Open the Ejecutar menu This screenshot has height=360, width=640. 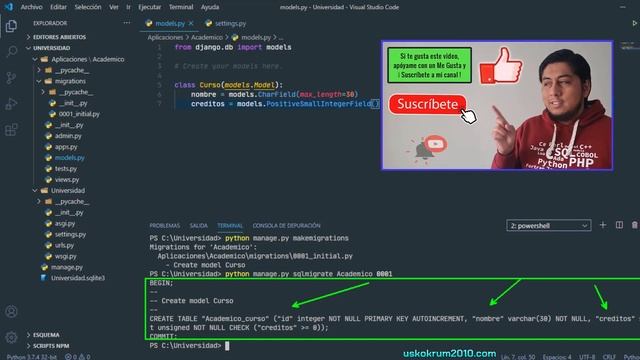coord(149,7)
